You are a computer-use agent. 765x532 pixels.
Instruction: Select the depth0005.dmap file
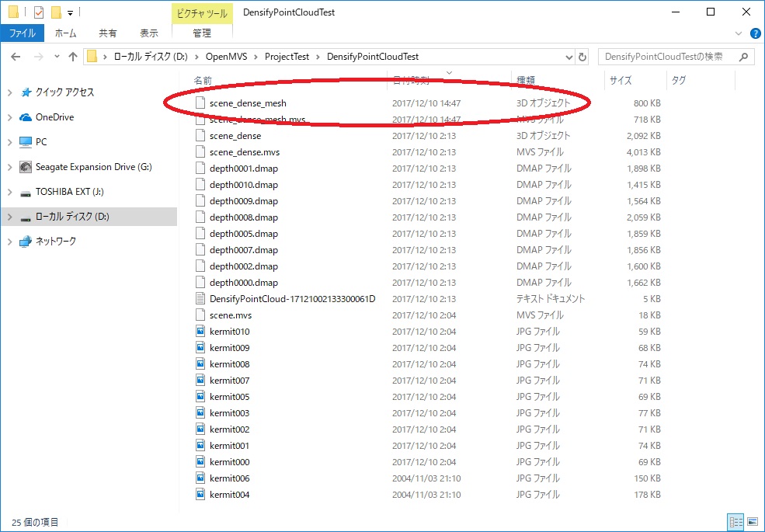(x=243, y=233)
